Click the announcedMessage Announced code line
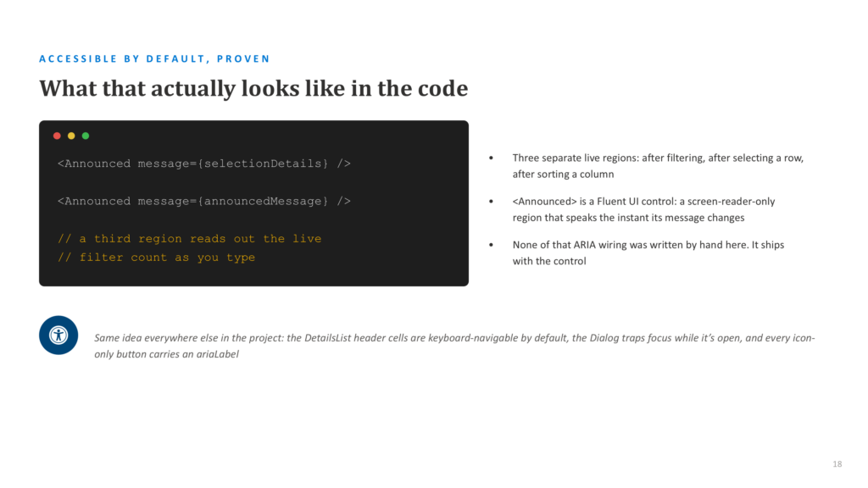868x488 pixels. point(203,202)
